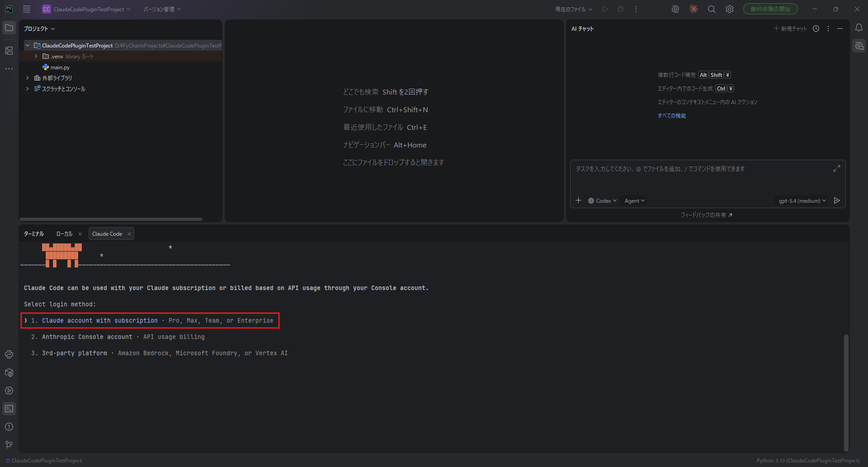Expand the .venv folder in project tree

pos(36,56)
